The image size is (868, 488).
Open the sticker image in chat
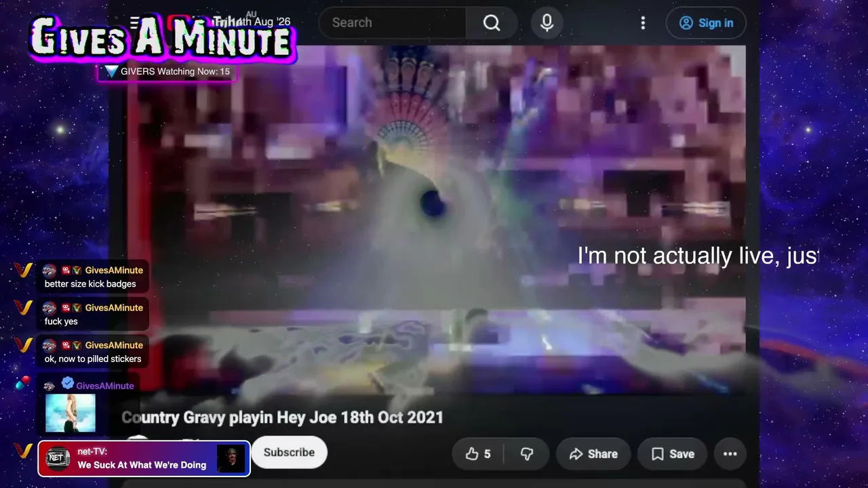pos(71,413)
